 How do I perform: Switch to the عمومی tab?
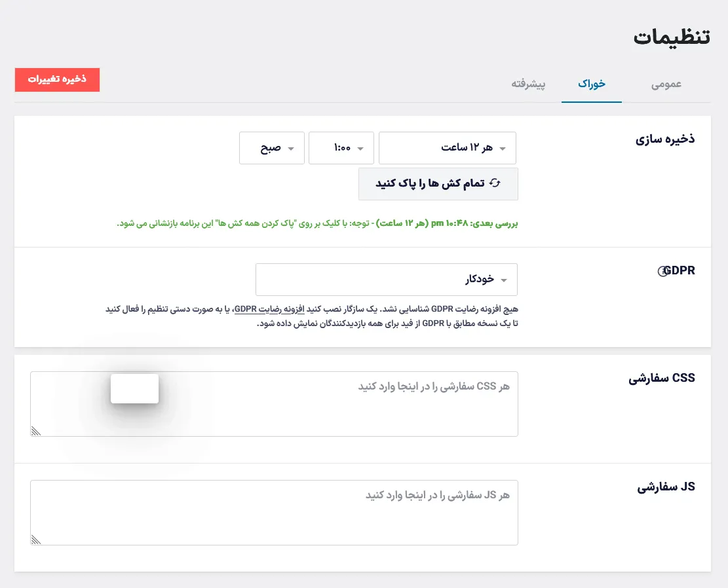coord(666,84)
